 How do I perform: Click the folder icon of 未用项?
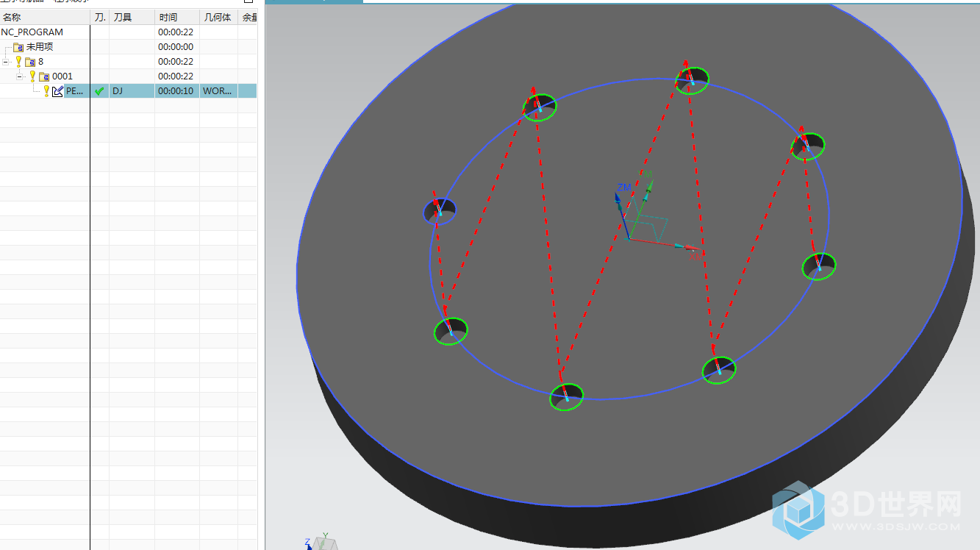point(18,47)
